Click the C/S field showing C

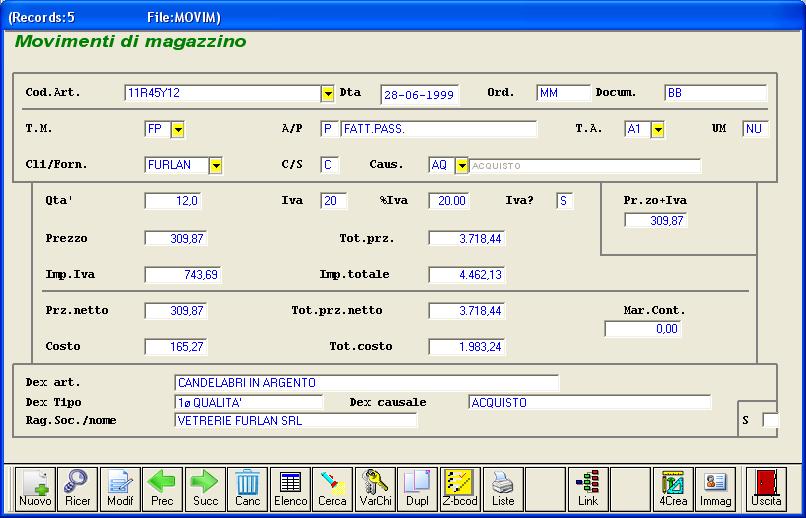(329, 165)
